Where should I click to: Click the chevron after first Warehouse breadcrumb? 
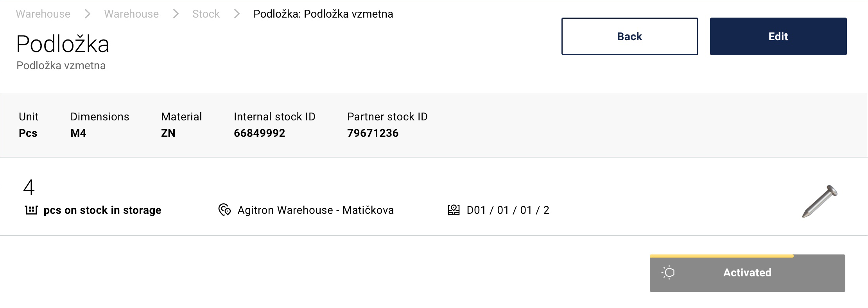coord(88,14)
